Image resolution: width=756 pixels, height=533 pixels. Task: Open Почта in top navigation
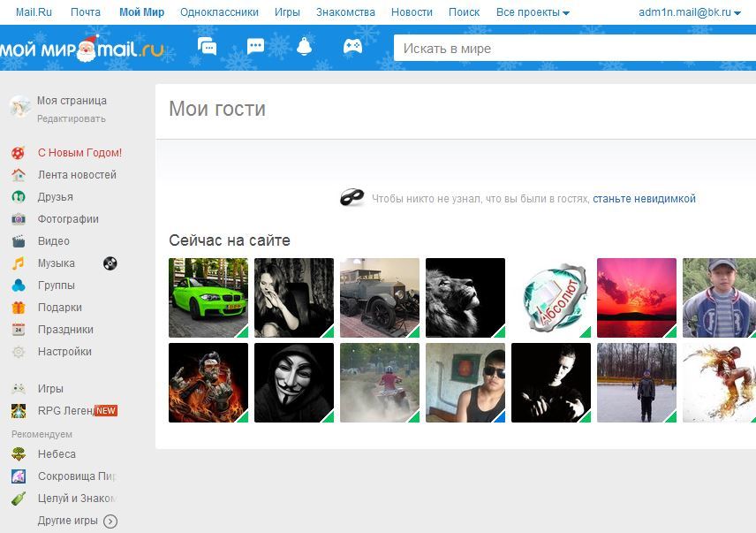[86, 12]
